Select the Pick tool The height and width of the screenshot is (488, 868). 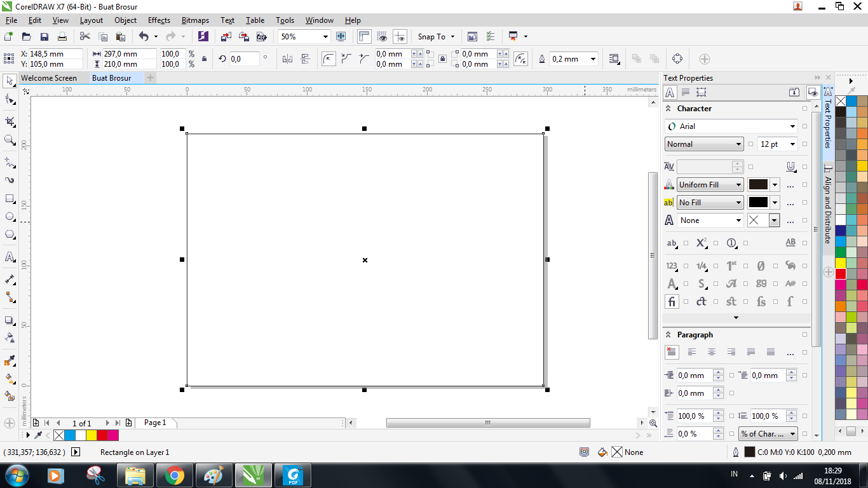(x=9, y=81)
